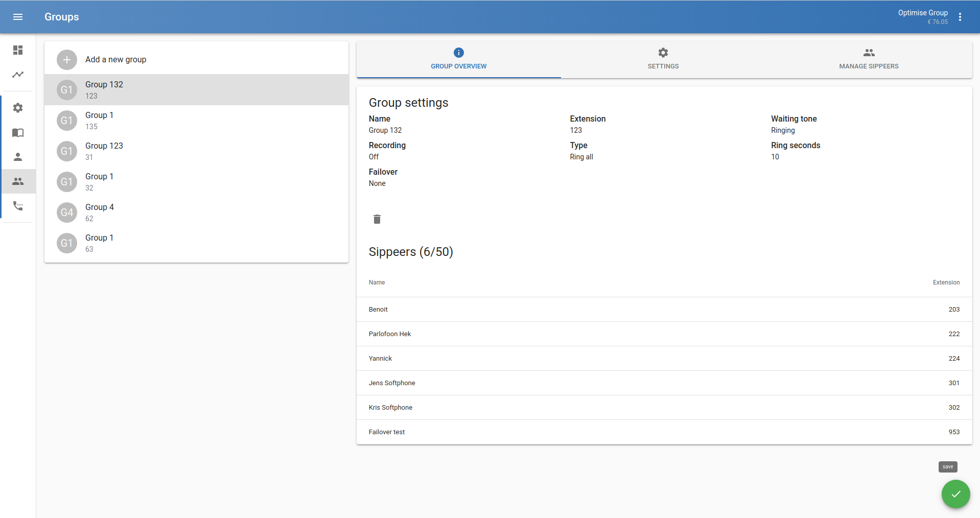Click the Benoit sippeer row

pos(664,310)
